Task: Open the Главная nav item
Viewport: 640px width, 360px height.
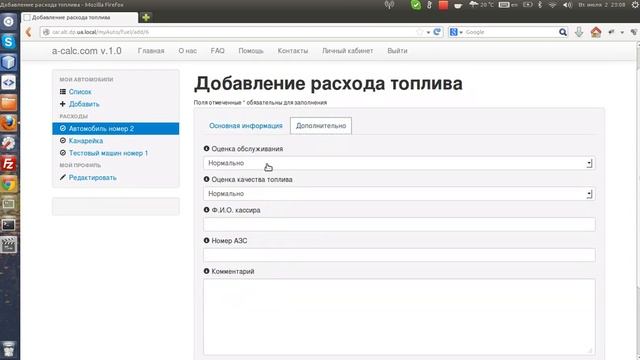Action: pos(151,51)
